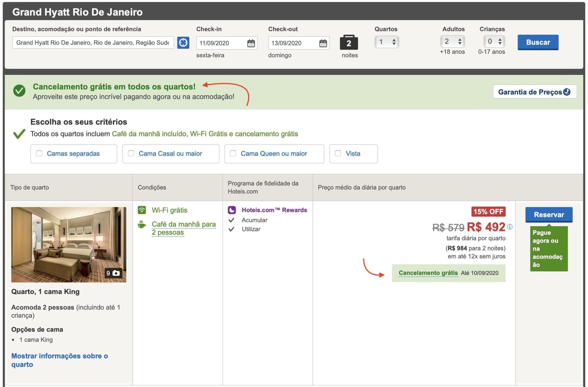Click the camera icon on room photo
This screenshot has height=387, width=588.
pos(116,273)
